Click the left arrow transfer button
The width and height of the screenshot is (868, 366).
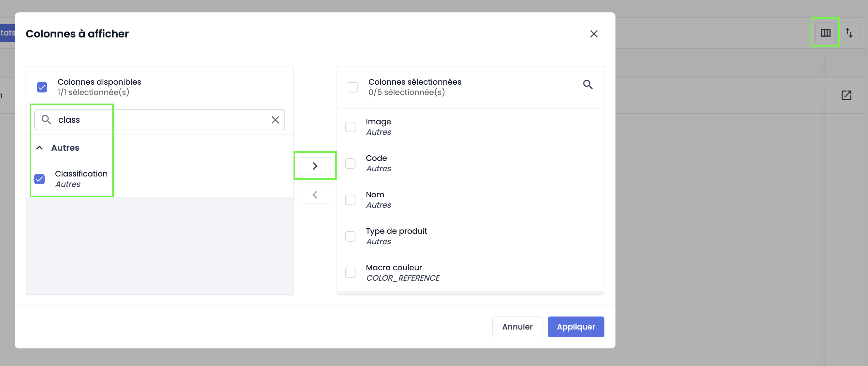pyautogui.click(x=315, y=194)
